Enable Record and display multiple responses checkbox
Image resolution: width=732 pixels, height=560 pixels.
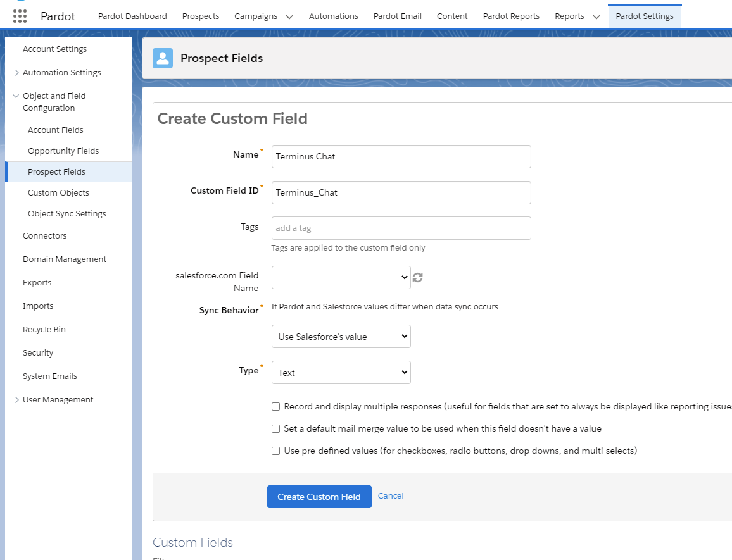[x=276, y=406]
